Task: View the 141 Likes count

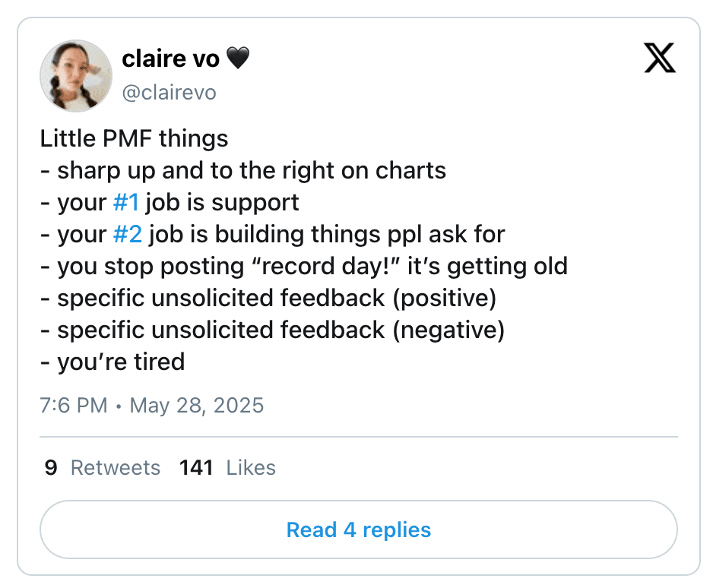Action: tap(227, 467)
